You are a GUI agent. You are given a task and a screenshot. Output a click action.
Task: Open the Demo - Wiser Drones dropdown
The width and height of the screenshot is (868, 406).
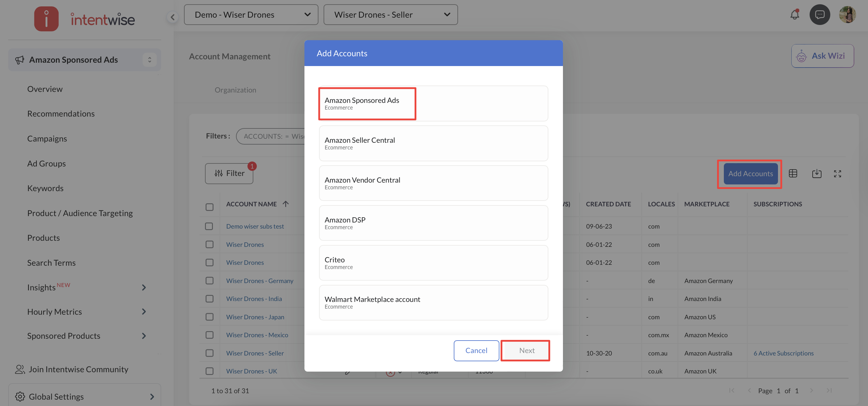tap(251, 15)
